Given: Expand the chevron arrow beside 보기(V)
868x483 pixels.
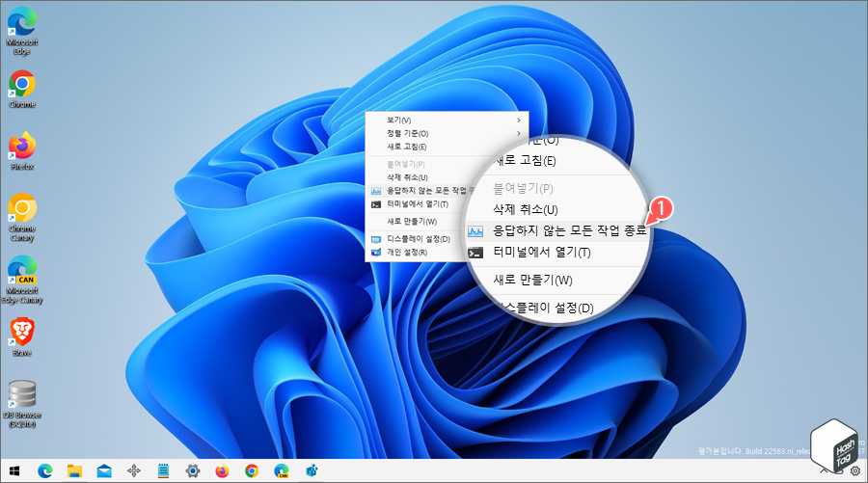Looking at the screenshot, I should pyautogui.click(x=519, y=121).
